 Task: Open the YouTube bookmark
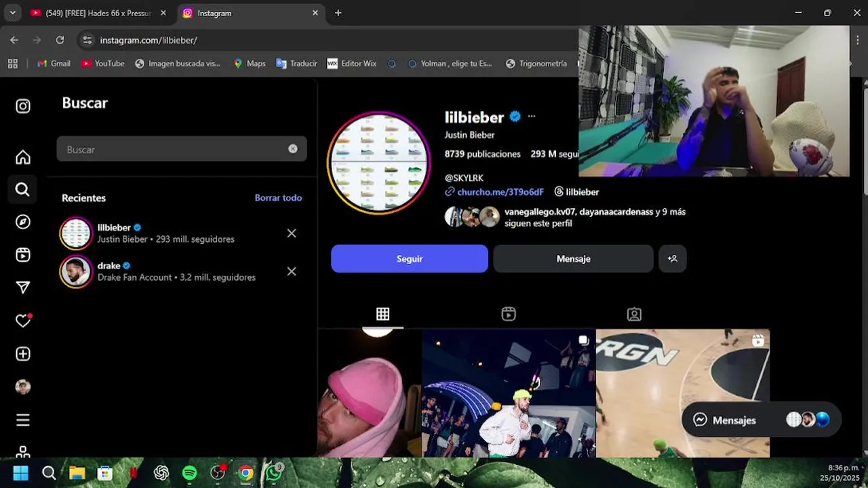point(102,63)
